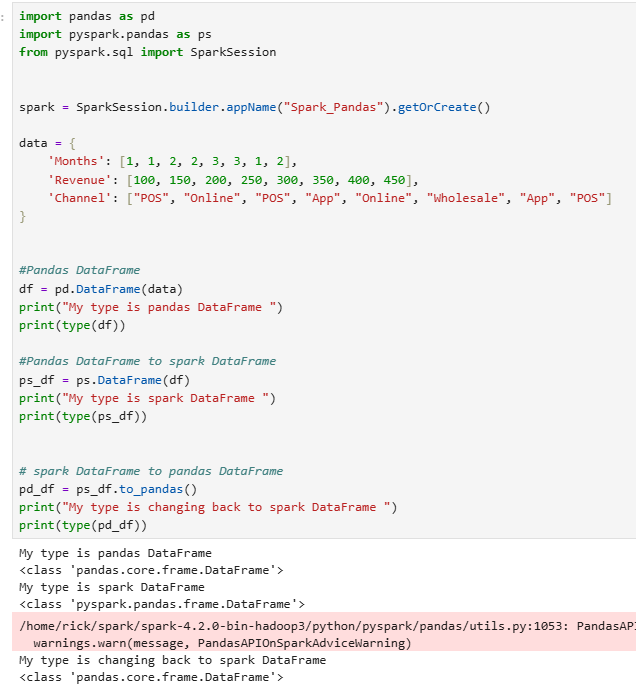Image resolution: width=636 pixels, height=692 pixels.
Task: Click the 'df = pd.DataFrame(data)' line
Action: tap(101, 289)
